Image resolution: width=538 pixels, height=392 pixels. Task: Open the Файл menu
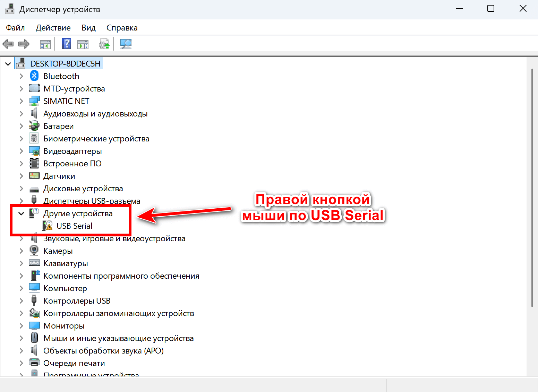click(x=15, y=27)
